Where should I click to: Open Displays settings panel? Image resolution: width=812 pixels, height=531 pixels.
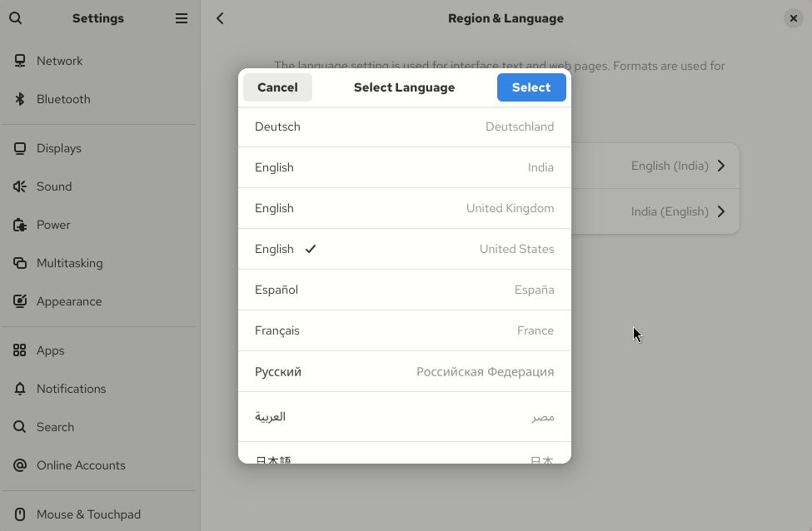(59, 148)
